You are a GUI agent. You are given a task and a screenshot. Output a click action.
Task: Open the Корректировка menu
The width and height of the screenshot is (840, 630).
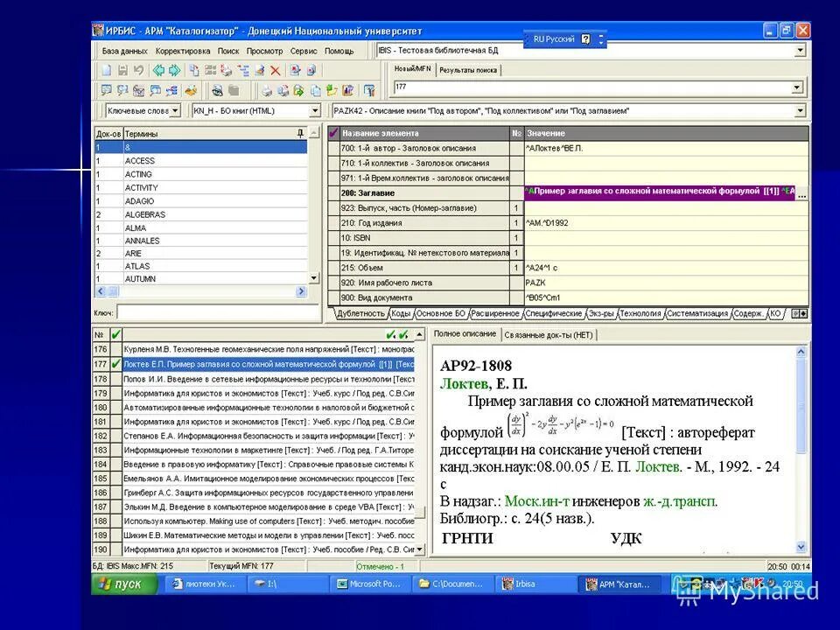pos(183,51)
